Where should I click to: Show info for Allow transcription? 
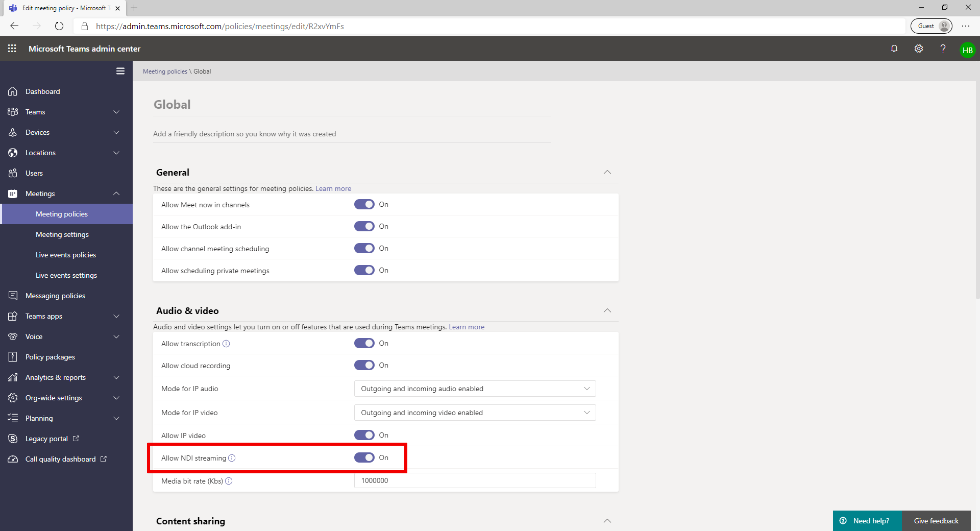[x=226, y=344]
